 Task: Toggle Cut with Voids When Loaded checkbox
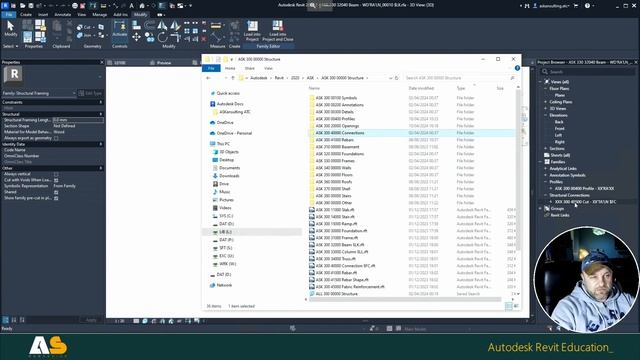coord(56,180)
